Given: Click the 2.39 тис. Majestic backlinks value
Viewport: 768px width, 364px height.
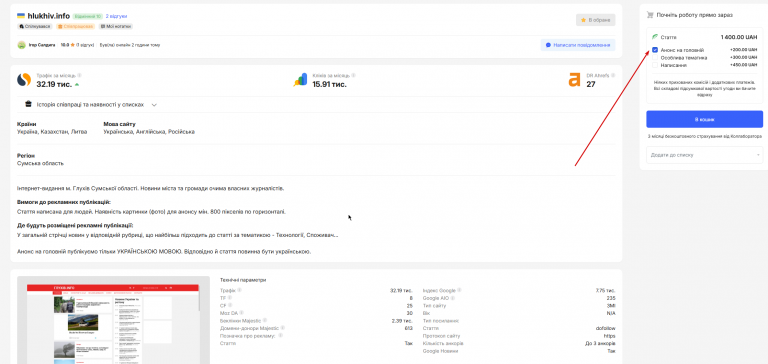Looking at the screenshot, I should click(402, 321).
